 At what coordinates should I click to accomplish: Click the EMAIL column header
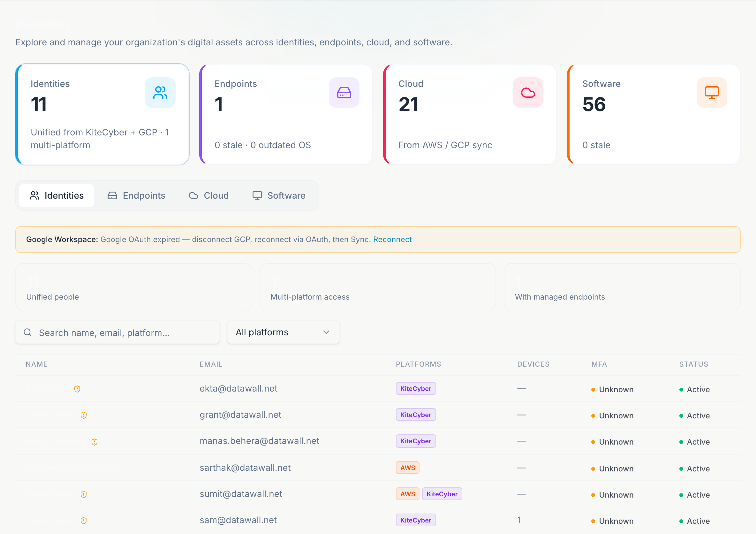pos(211,364)
